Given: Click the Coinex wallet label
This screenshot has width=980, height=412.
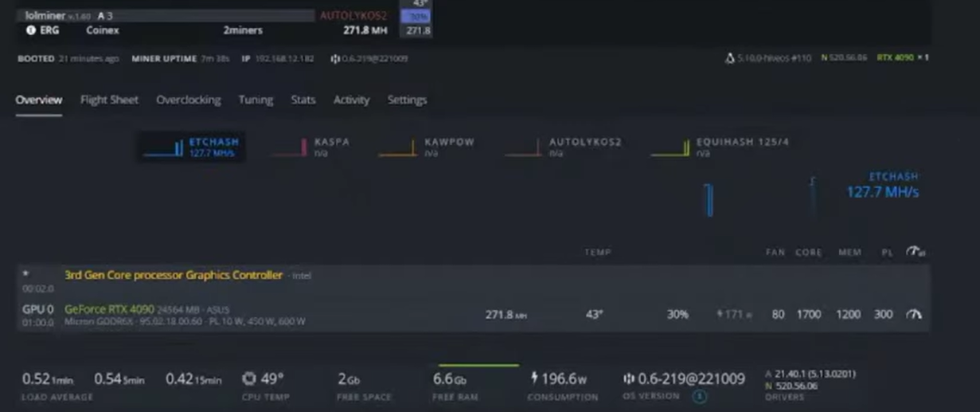Looking at the screenshot, I should point(103,30).
